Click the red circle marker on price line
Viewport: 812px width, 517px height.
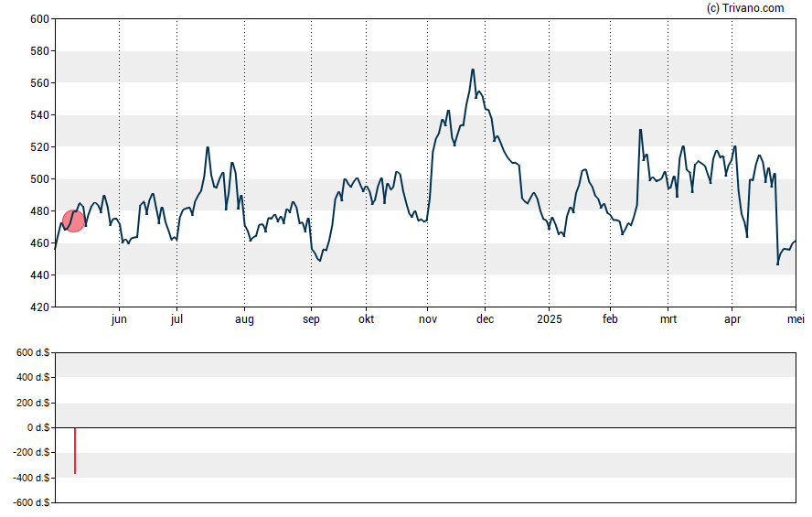73,221
